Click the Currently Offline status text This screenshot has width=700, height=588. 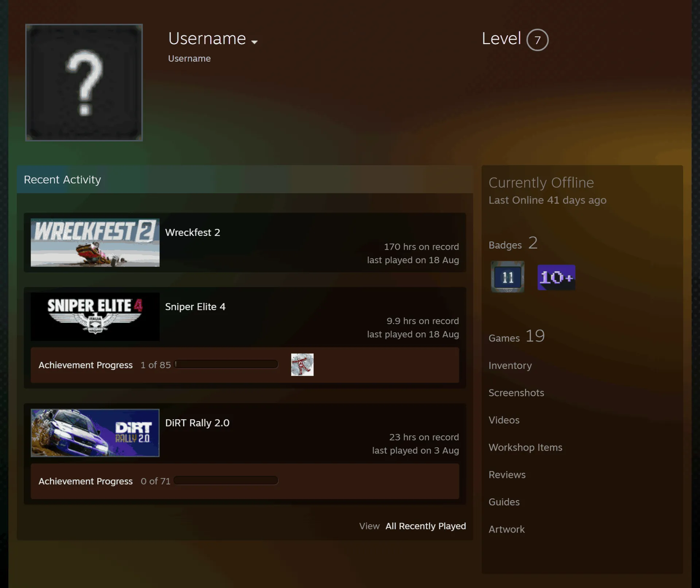pos(541,183)
